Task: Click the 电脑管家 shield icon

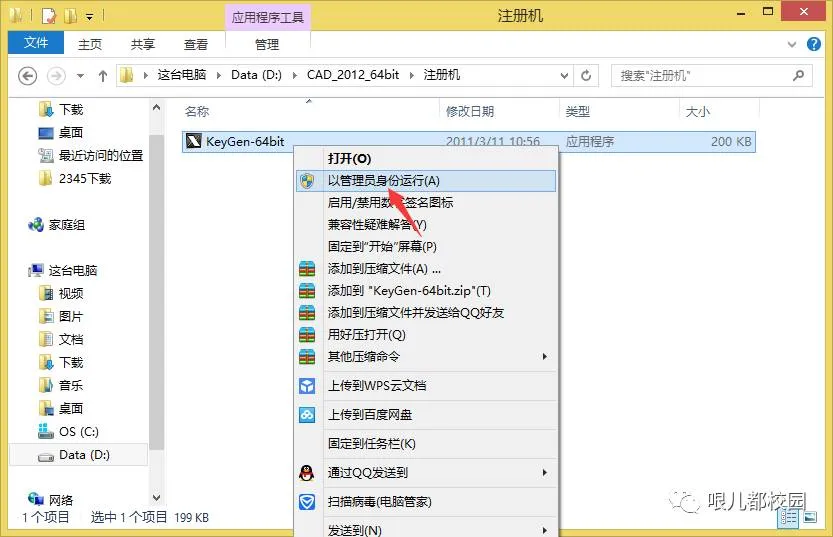Action: click(307, 501)
